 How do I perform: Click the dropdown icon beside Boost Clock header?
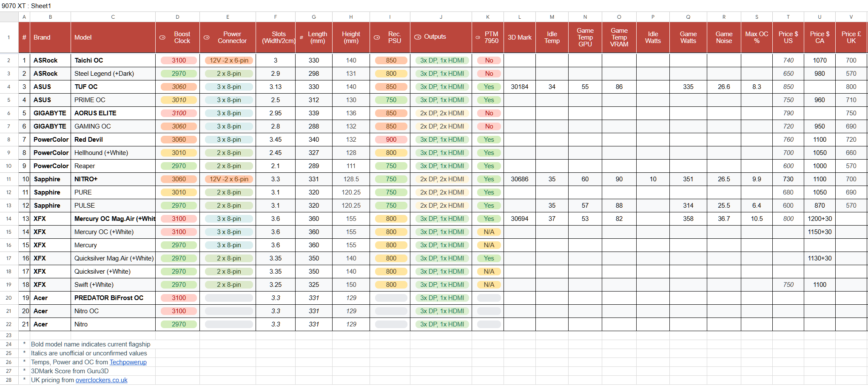(x=162, y=37)
